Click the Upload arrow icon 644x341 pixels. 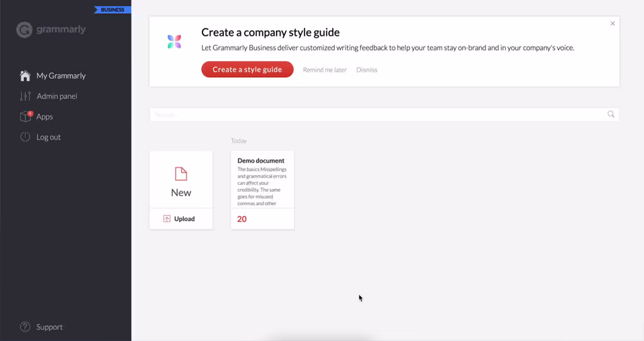point(167,218)
